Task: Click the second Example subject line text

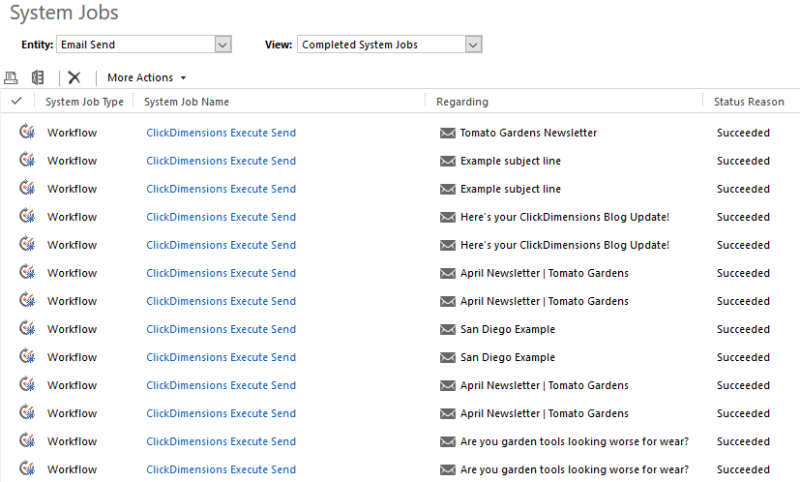Action: coord(510,189)
